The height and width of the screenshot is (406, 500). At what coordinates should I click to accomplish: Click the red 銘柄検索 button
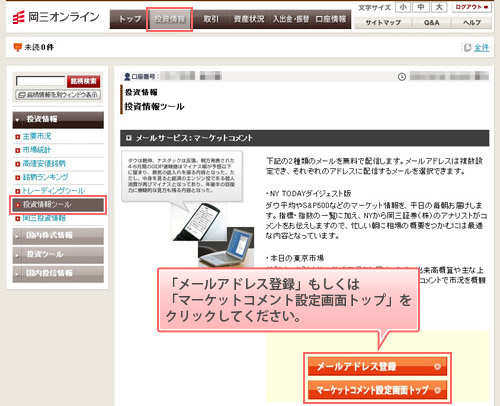(83, 81)
